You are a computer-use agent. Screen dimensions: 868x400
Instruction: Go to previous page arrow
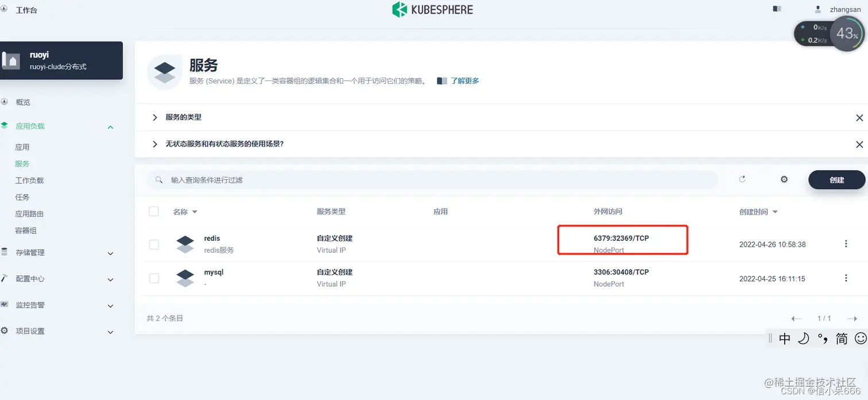796,318
